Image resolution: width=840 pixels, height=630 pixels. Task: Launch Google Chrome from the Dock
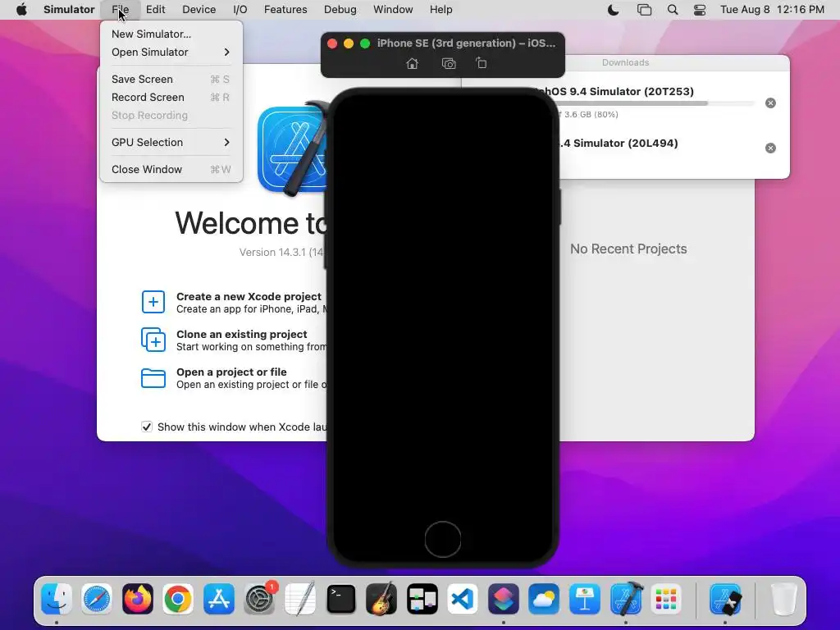coord(178,598)
